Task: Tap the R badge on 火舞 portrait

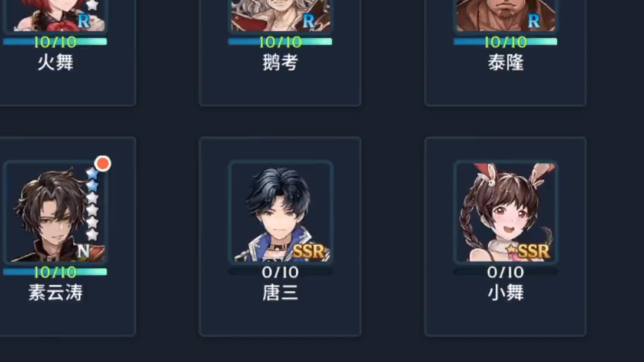Action: pyautogui.click(x=84, y=21)
